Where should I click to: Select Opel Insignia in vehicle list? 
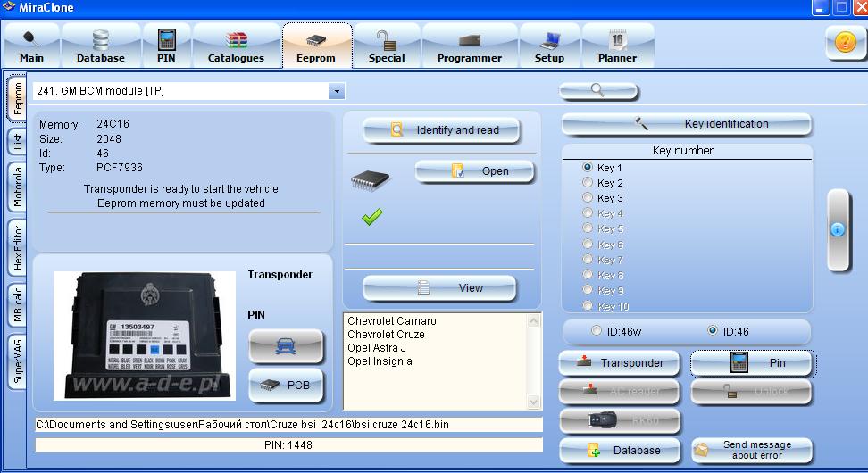(x=380, y=361)
